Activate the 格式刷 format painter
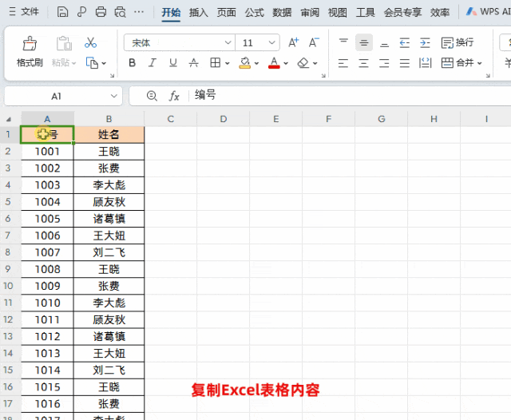 (x=30, y=51)
